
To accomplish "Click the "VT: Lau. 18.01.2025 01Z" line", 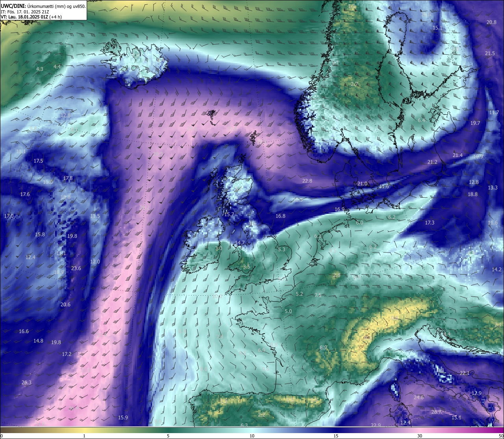I will 25,17.
